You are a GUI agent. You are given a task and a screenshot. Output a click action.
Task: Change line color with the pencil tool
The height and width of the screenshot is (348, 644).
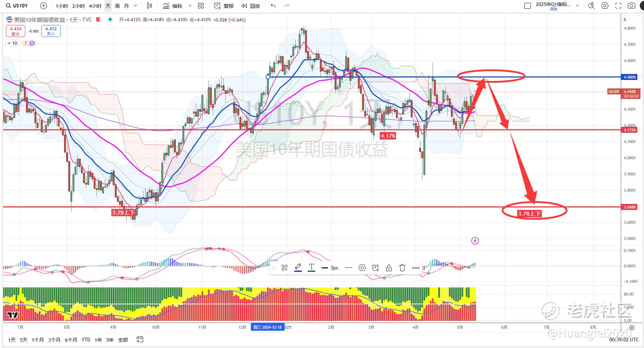(298, 268)
